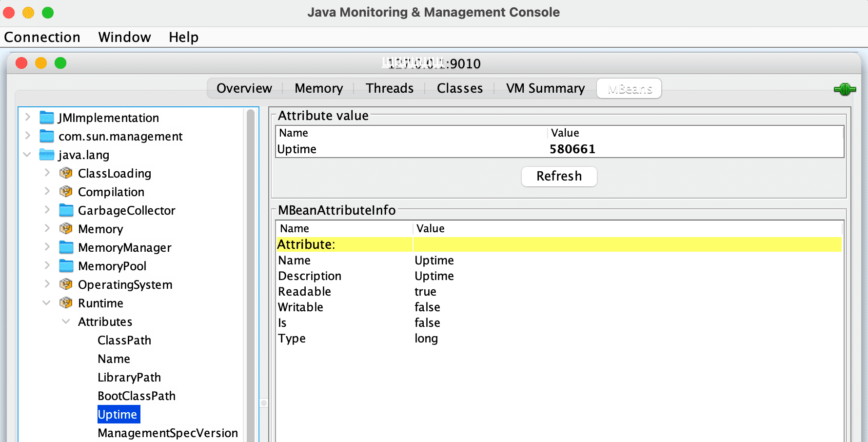Click the Uptime value 580661 cell
This screenshot has width=868, height=442.
572,149
